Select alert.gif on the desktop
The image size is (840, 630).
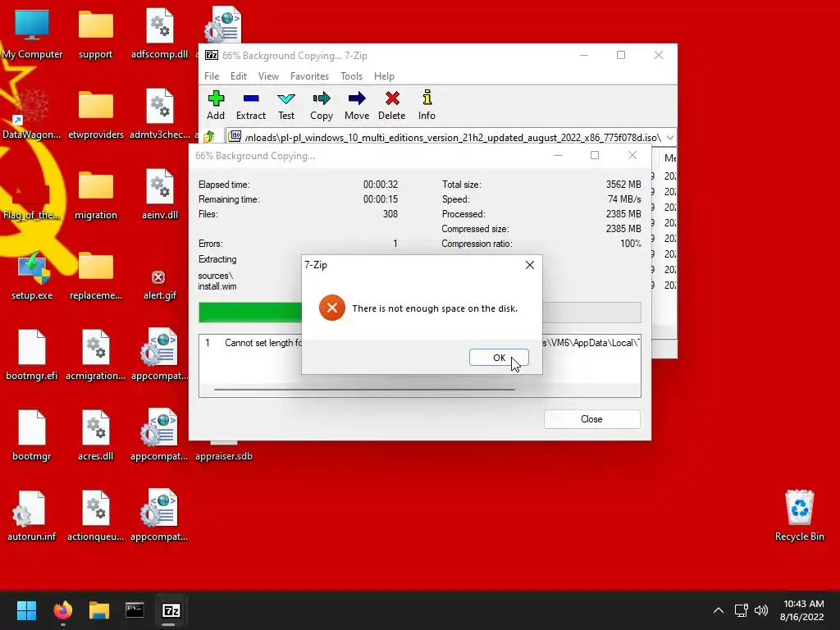point(160,284)
